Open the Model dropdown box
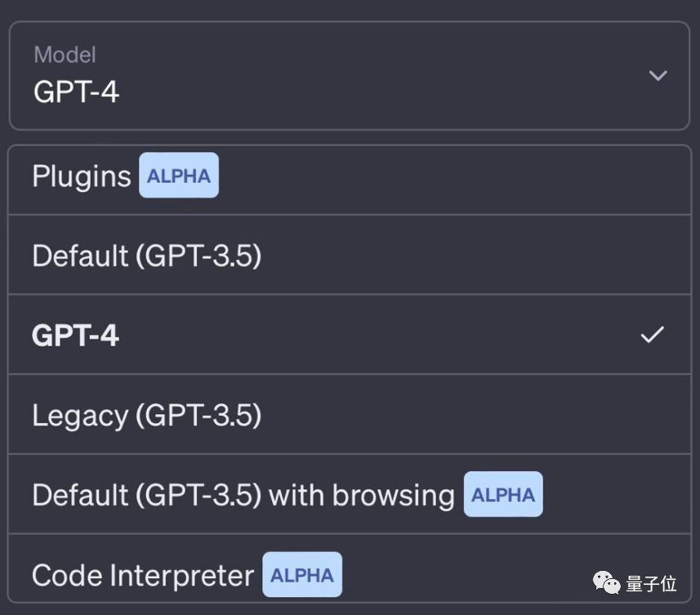This screenshot has width=700, height=615. (350, 76)
